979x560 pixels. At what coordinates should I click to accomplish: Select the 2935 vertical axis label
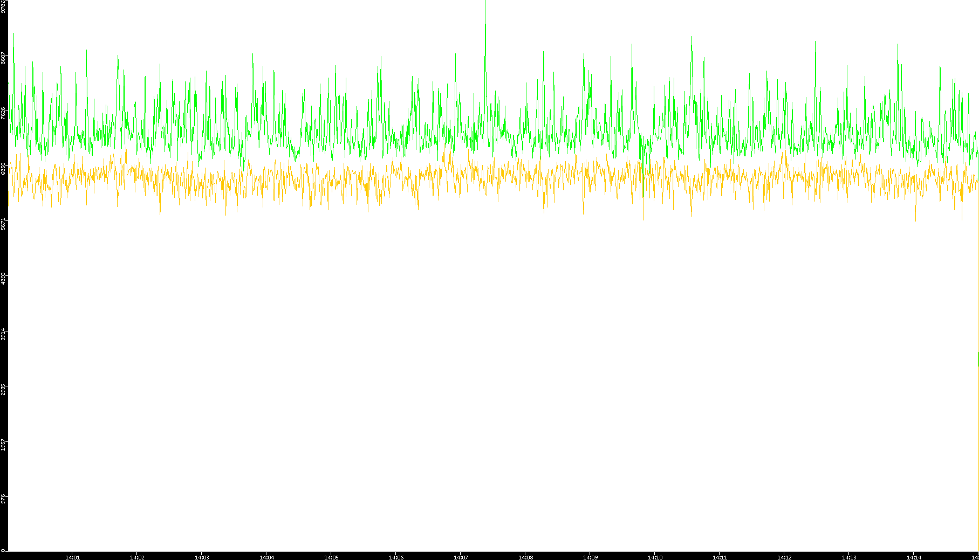(3, 389)
